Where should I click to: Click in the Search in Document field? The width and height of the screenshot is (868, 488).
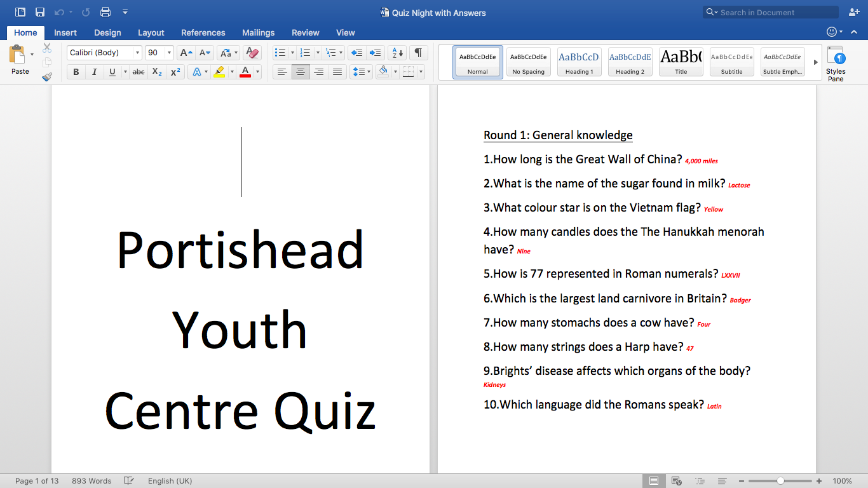[x=771, y=12]
